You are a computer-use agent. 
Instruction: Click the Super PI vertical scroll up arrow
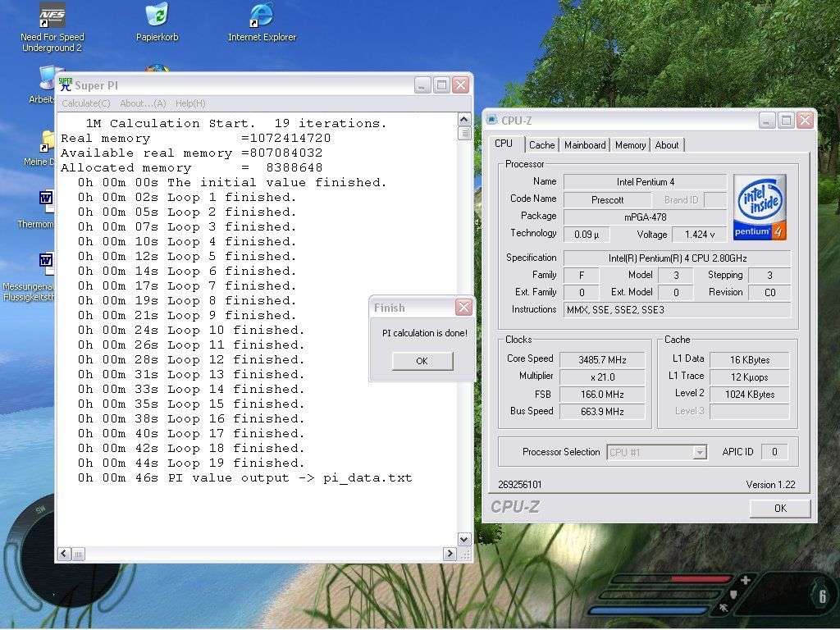464,120
